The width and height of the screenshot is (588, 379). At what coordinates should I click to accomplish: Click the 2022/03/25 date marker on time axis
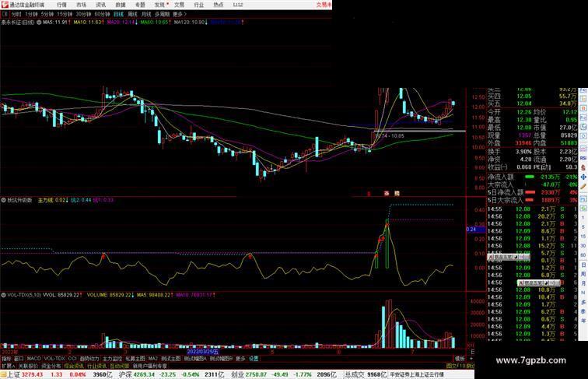pyautogui.click(x=202, y=352)
